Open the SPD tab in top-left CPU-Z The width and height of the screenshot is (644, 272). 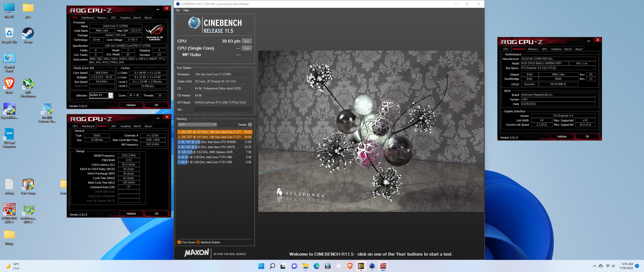point(113,18)
